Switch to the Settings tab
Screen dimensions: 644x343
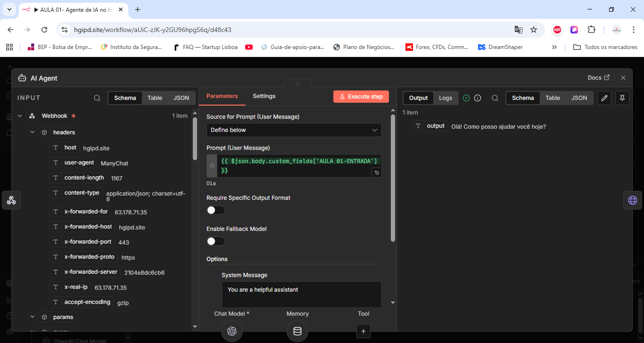tap(264, 96)
